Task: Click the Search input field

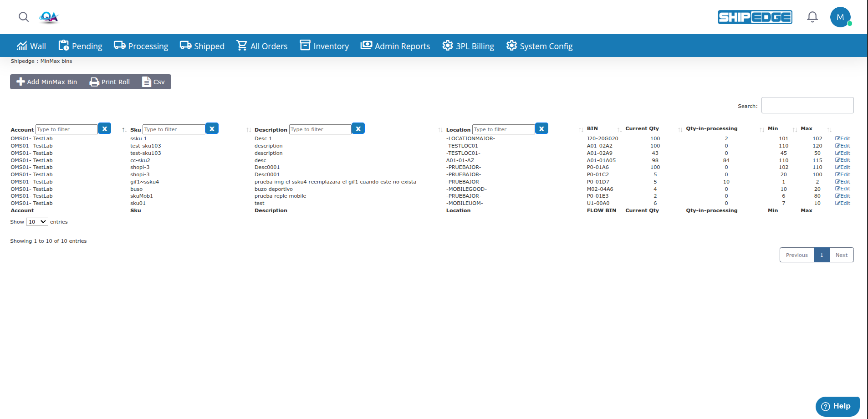Action: (x=807, y=105)
